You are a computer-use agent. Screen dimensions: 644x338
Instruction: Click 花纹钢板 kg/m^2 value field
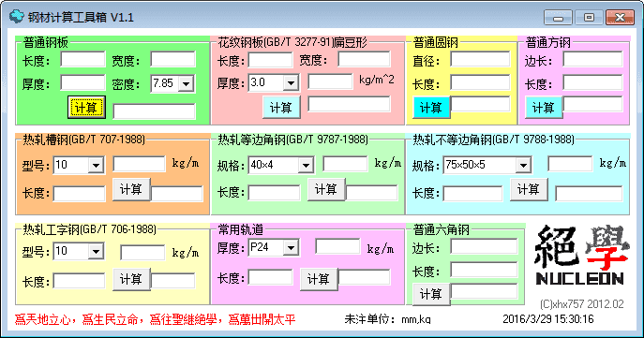[330, 81]
